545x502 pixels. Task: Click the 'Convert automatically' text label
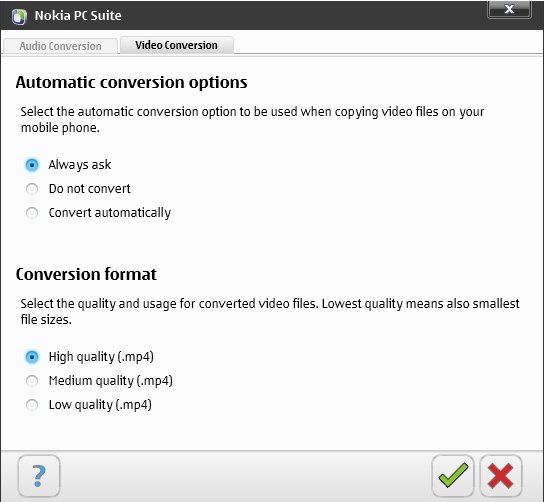(x=110, y=213)
